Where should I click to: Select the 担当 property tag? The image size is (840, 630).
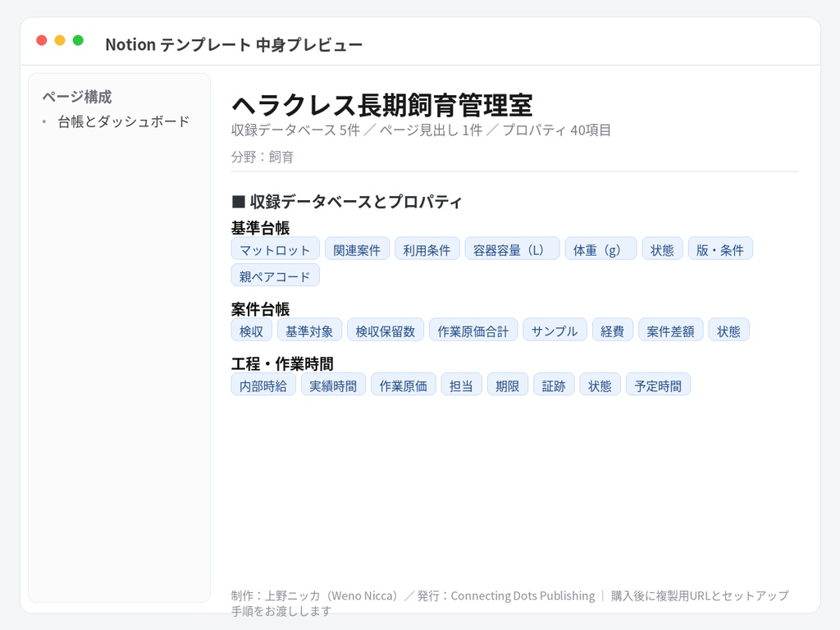(x=462, y=384)
